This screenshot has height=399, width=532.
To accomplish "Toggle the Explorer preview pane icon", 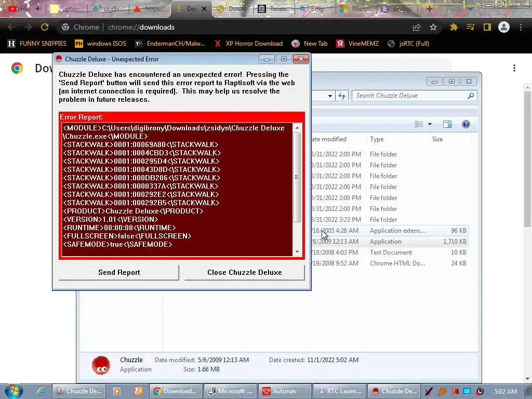I will point(447,124).
